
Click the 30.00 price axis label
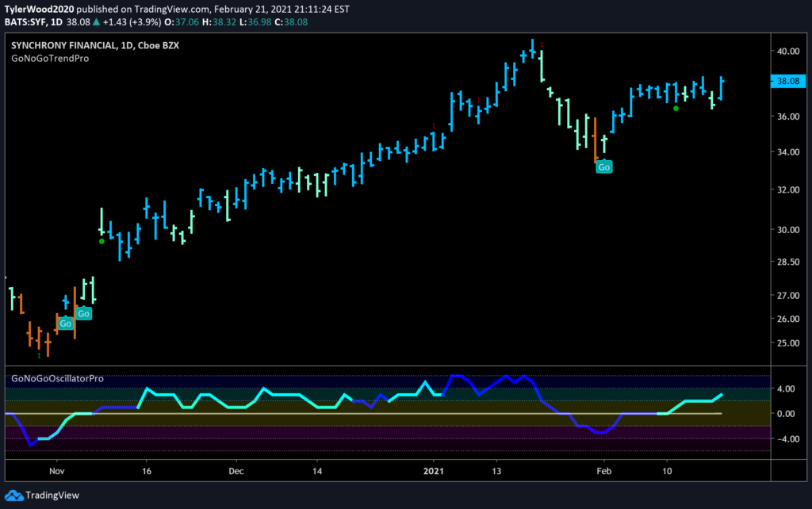tap(787, 229)
